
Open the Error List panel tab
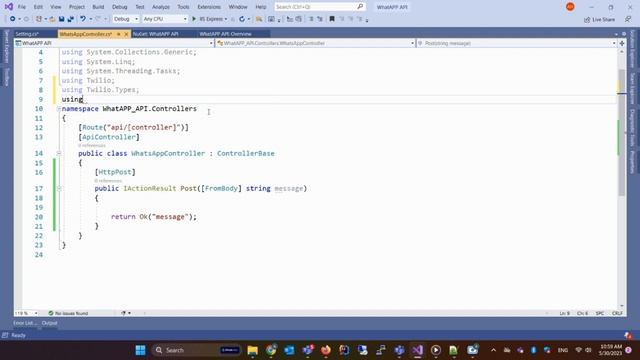(x=25, y=323)
